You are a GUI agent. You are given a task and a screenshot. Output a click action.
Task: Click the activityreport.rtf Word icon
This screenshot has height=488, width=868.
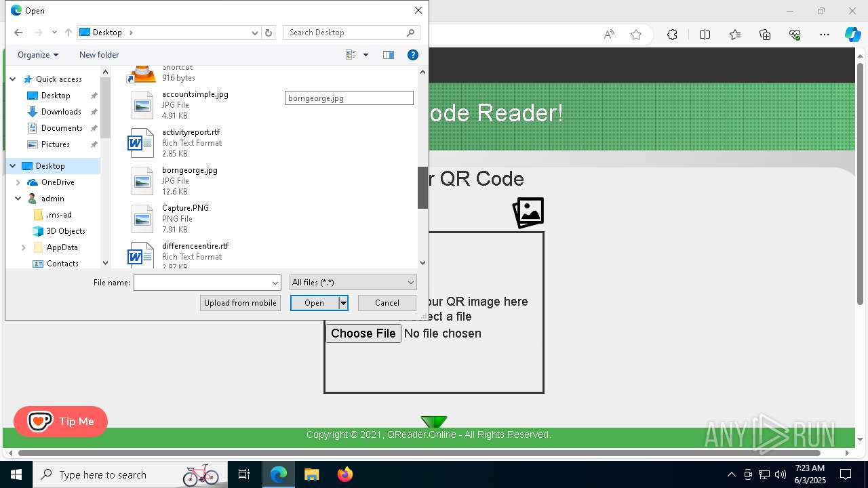tap(142, 143)
